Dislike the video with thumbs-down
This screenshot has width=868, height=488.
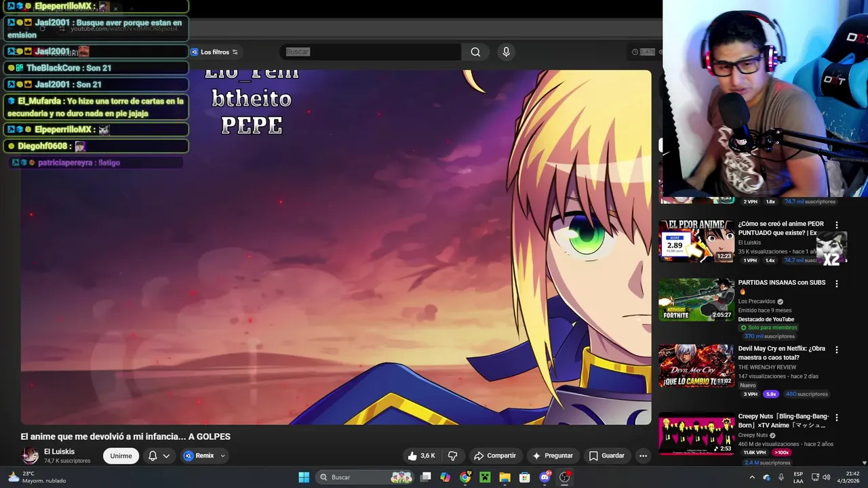[452, 455]
